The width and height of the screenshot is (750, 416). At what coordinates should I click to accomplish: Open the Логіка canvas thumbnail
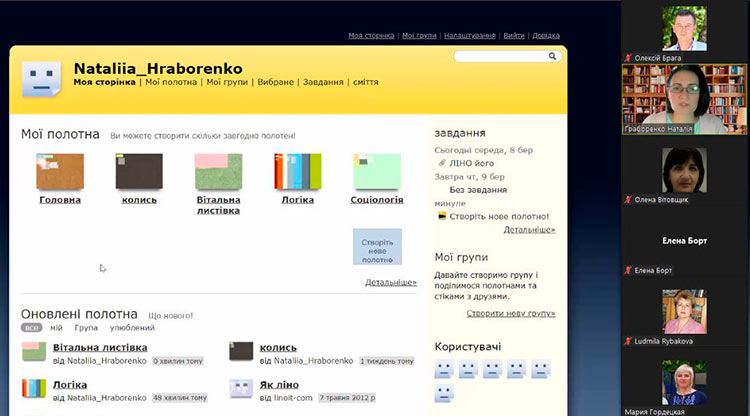point(298,171)
